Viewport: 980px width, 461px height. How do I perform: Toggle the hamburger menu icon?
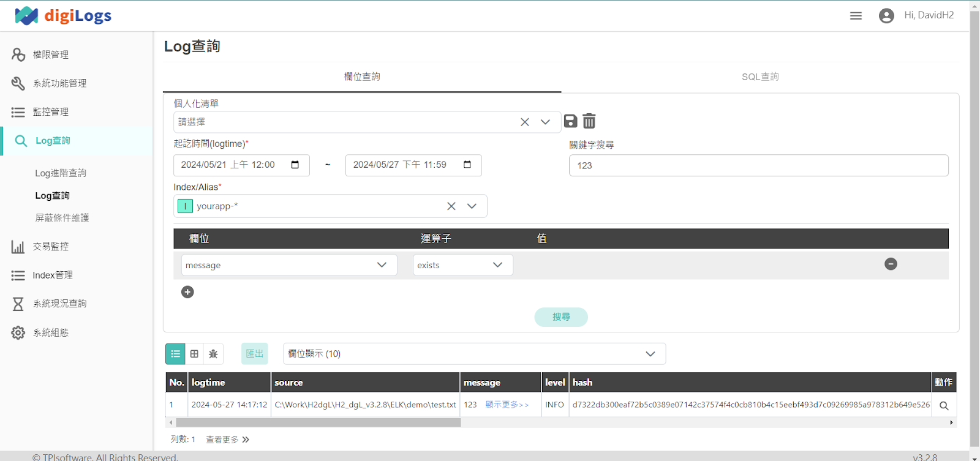(856, 16)
